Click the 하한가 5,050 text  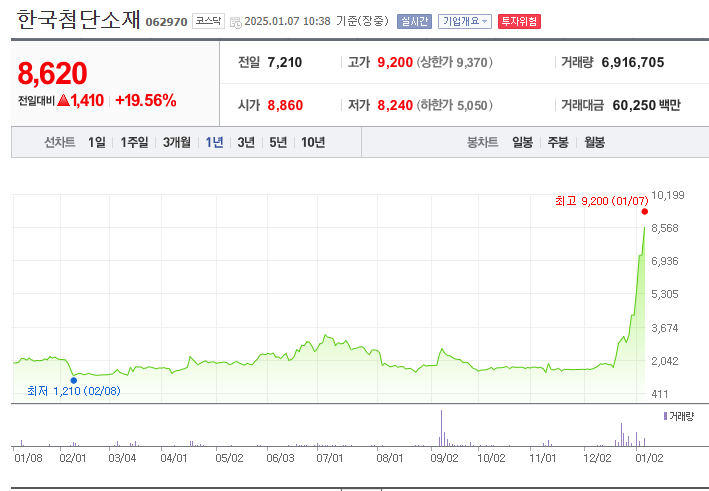[454, 105]
